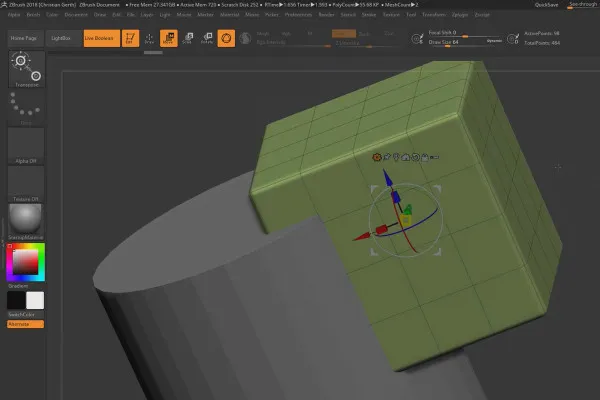The image size is (600, 400).
Task: Open the Tool menu
Action: (411, 15)
